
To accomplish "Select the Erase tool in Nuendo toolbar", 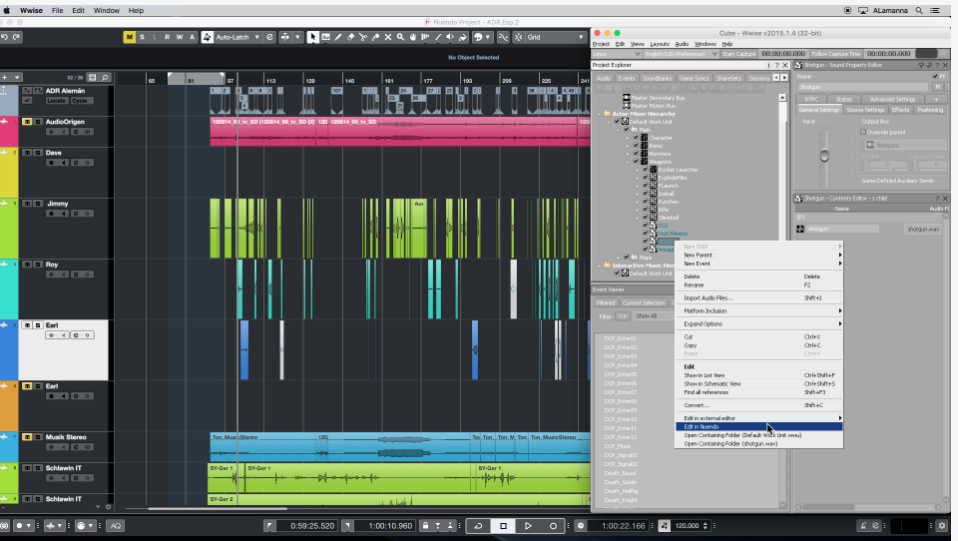I will click(351, 37).
